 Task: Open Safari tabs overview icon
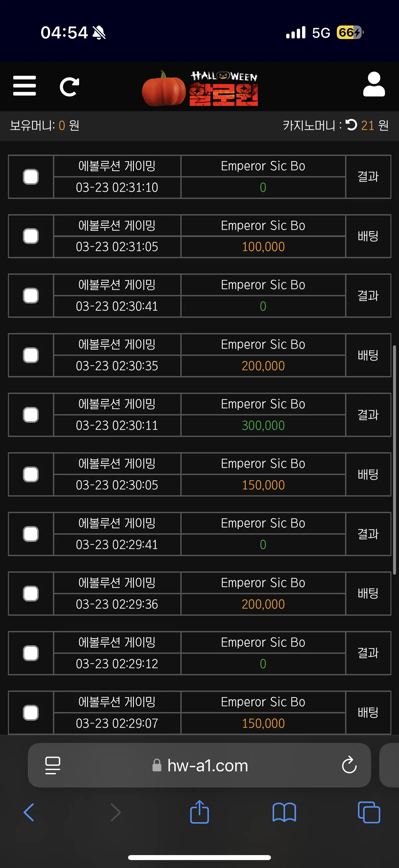[x=369, y=812]
